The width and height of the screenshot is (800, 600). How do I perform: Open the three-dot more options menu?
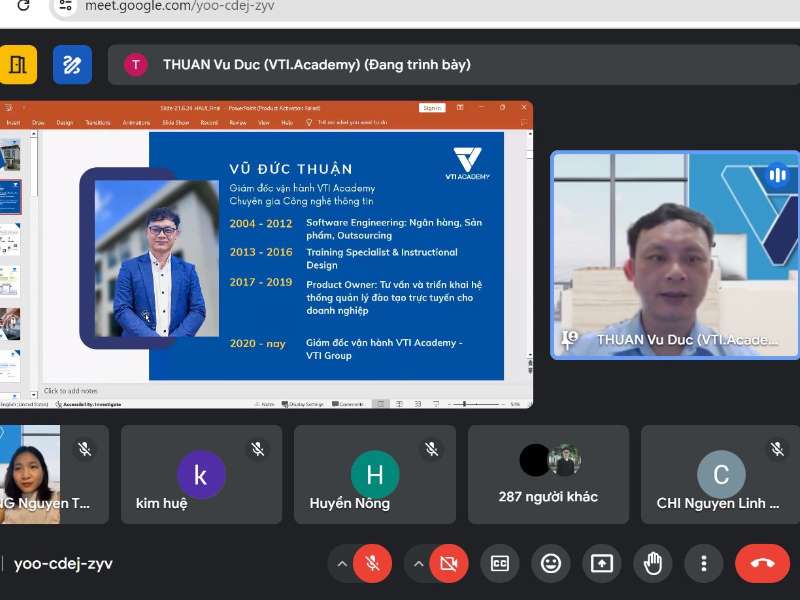click(704, 564)
